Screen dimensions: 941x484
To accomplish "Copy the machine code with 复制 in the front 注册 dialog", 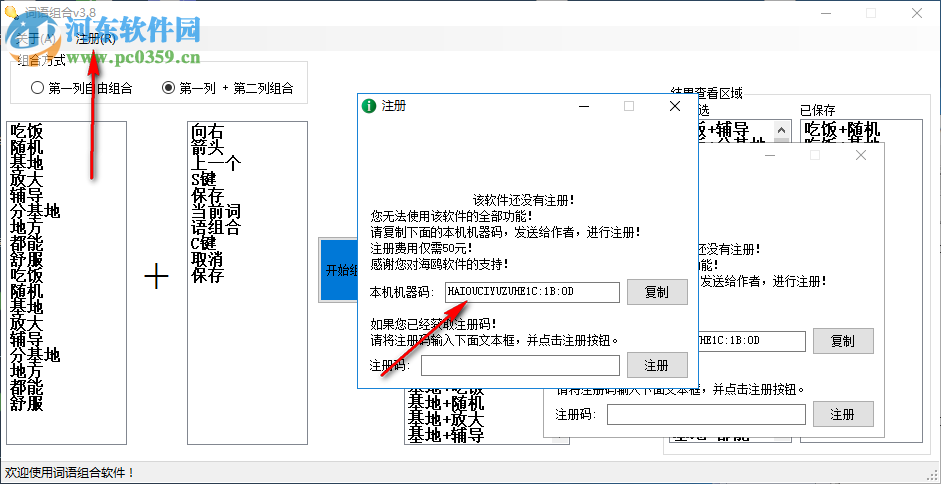I will (657, 292).
